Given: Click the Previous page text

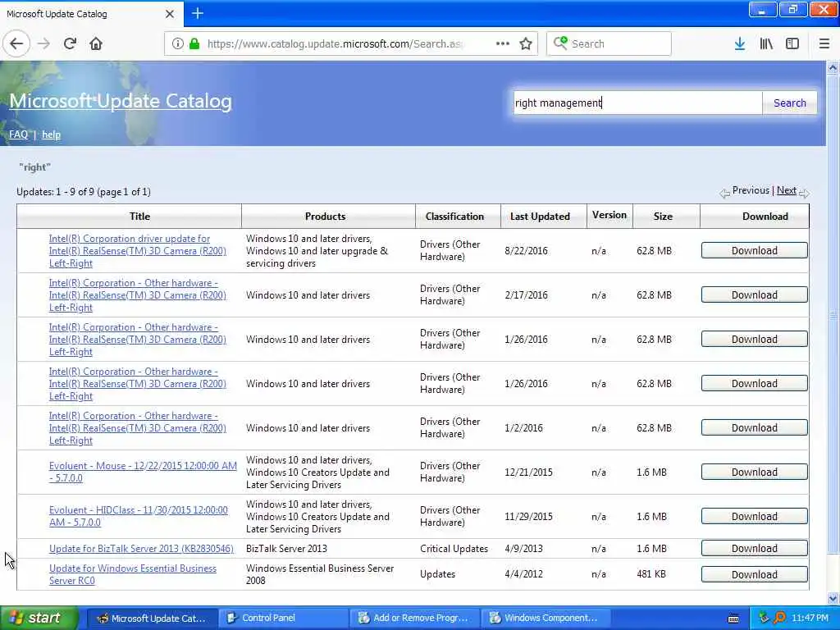Looking at the screenshot, I should tap(751, 190).
